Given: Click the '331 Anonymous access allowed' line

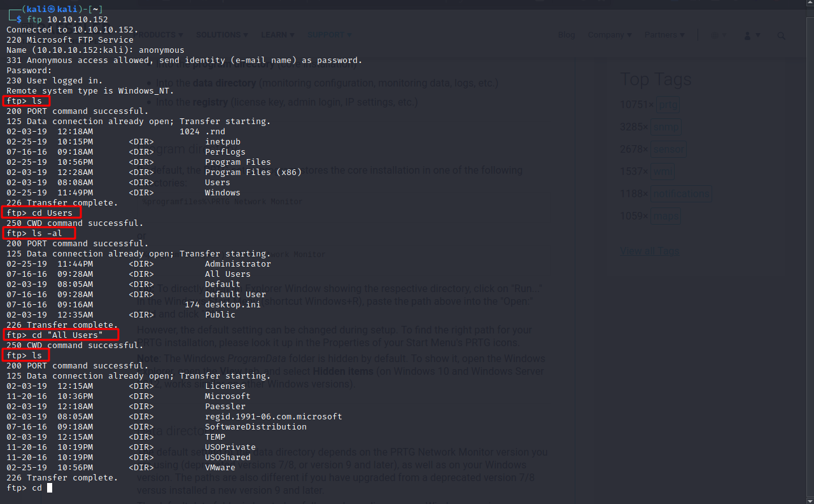Looking at the screenshot, I should click(185, 60).
